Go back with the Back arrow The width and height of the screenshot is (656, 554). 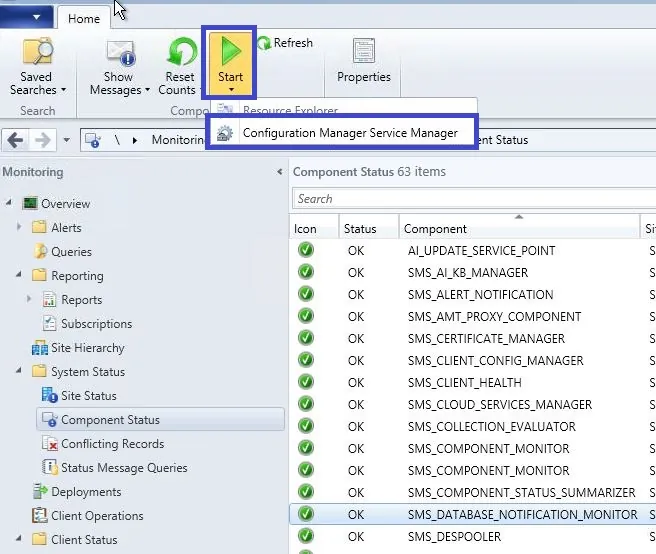pyautogui.click(x=15, y=140)
